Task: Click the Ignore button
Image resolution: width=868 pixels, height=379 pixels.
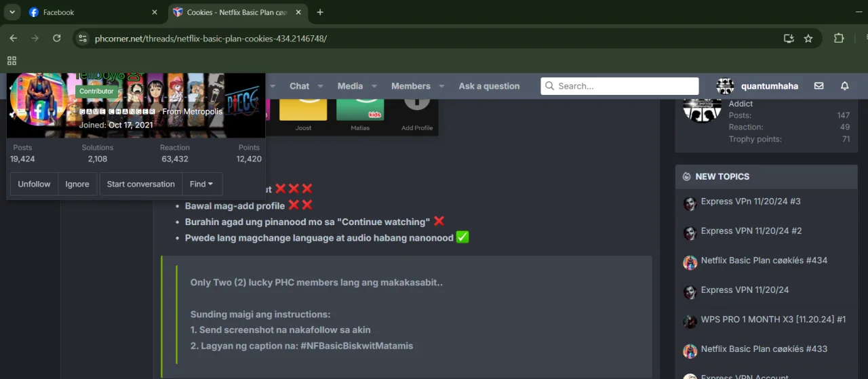Action: pos(77,184)
